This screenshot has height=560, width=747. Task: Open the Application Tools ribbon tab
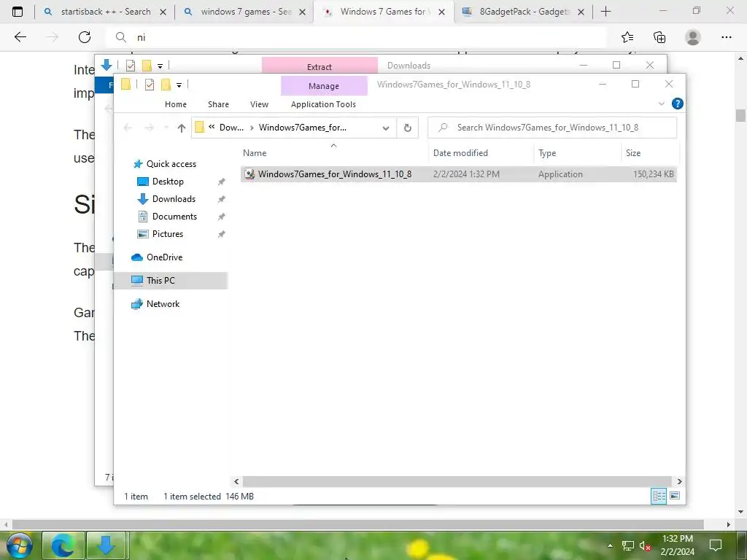tap(323, 104)
